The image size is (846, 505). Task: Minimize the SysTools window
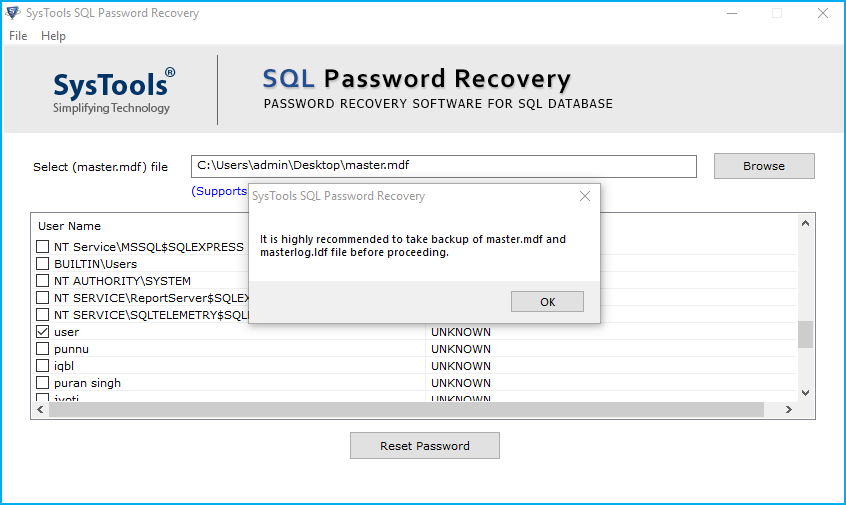732,13
